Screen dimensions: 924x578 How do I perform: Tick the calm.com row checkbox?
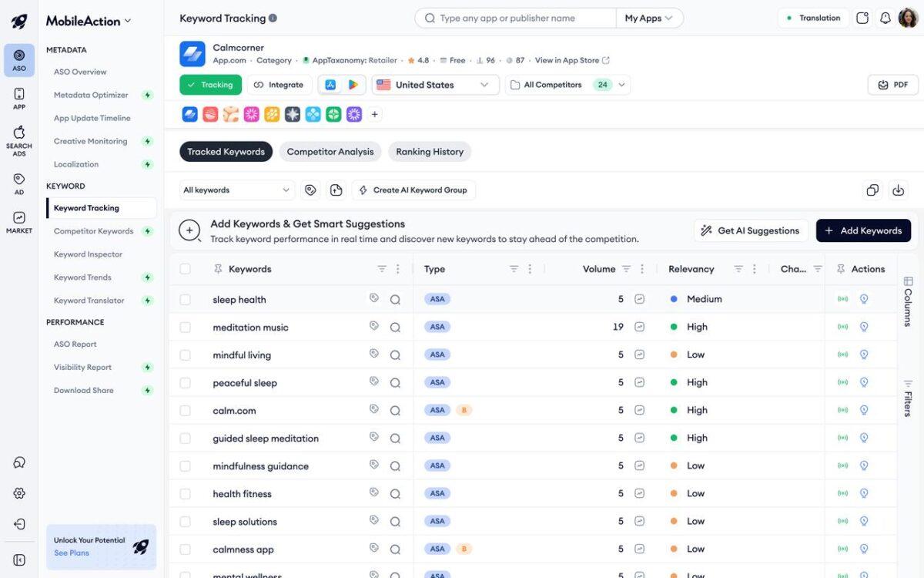click(185, 411)
